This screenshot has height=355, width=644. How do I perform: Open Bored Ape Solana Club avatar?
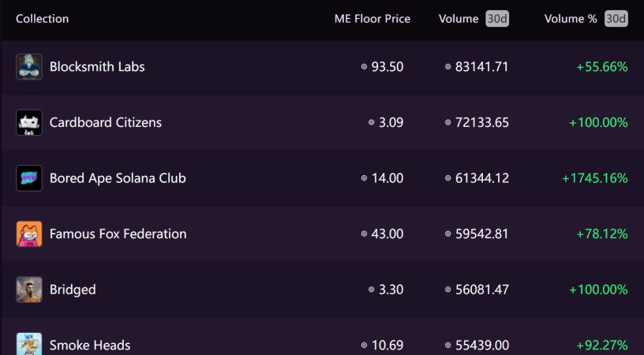tap(29, 178)
